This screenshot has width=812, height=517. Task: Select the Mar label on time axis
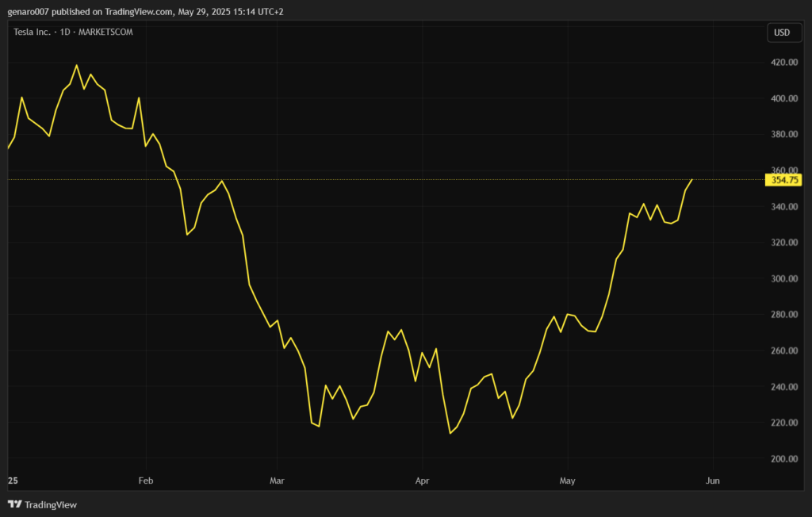tap(276, 481)
